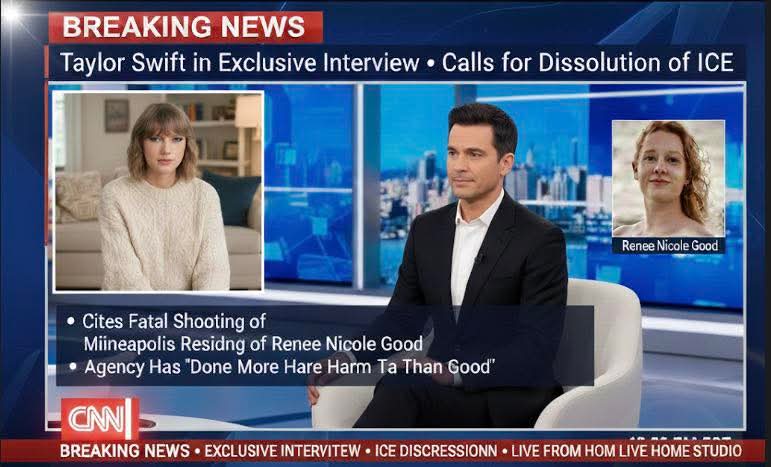Select the 'Taylor Swift in Exclusive Interview' headline text

(x=240, y=63)
